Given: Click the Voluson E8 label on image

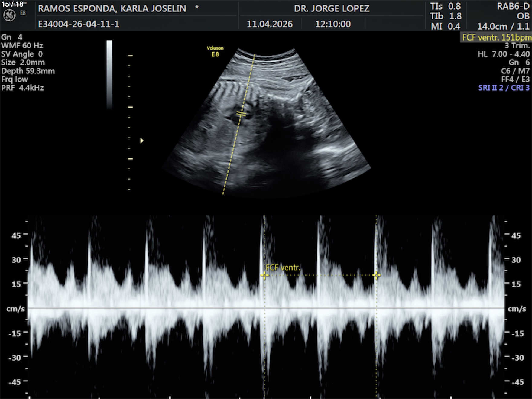Looking at the screenshot, I should click(x=215, y=51).
